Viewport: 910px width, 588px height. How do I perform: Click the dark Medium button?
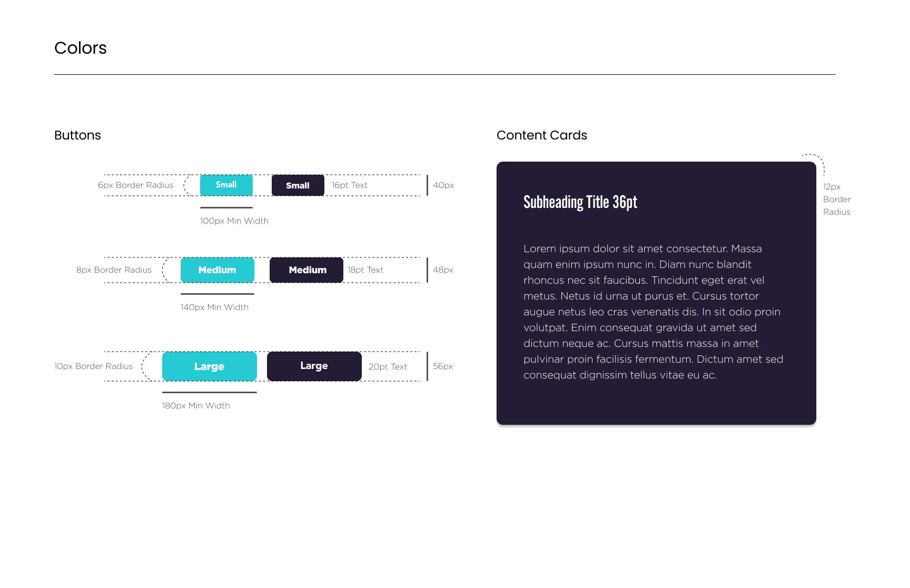[x=306, y=270]
